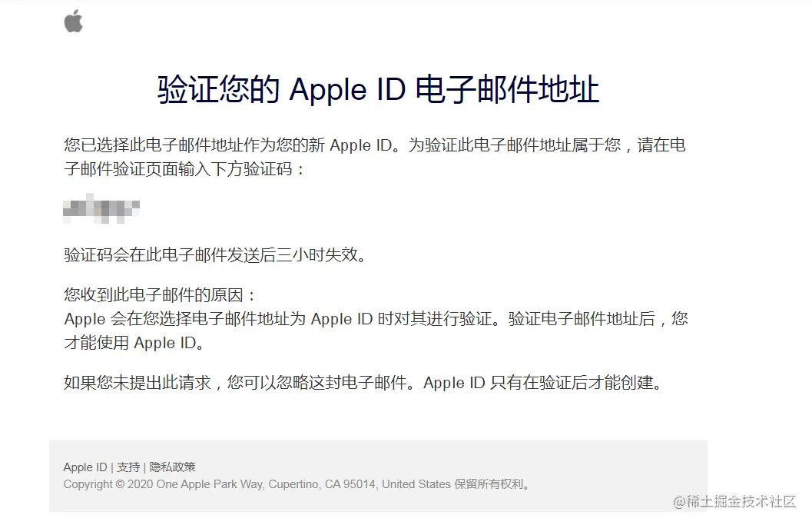Click the 验证您的 Apple ID 电子邮件地址 heading
The image size is (812, 525).
379,90
